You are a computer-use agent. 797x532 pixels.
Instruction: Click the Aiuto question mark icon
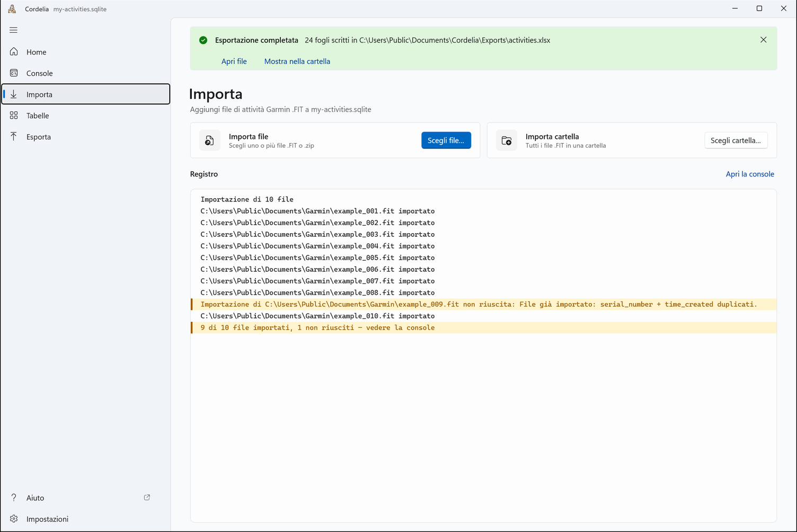tap(14, 498)
